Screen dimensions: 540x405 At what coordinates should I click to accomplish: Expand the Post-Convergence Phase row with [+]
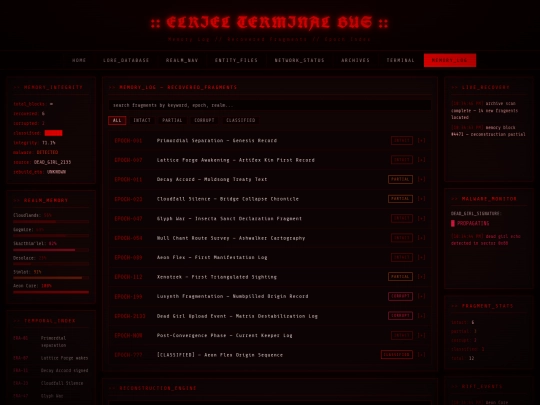click(421, 335)
